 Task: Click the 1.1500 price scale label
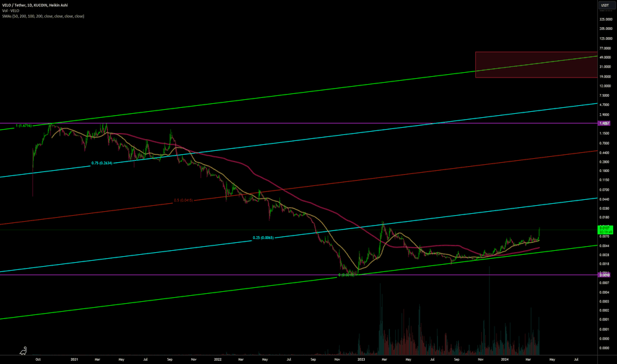pos(605,134)
